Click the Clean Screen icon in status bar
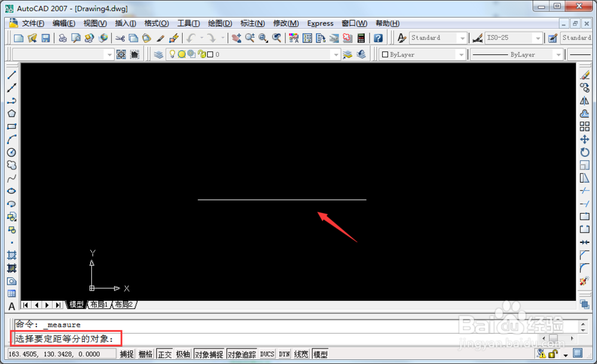Viewport: 597px width, 364px height. click(x=577, y=353)
